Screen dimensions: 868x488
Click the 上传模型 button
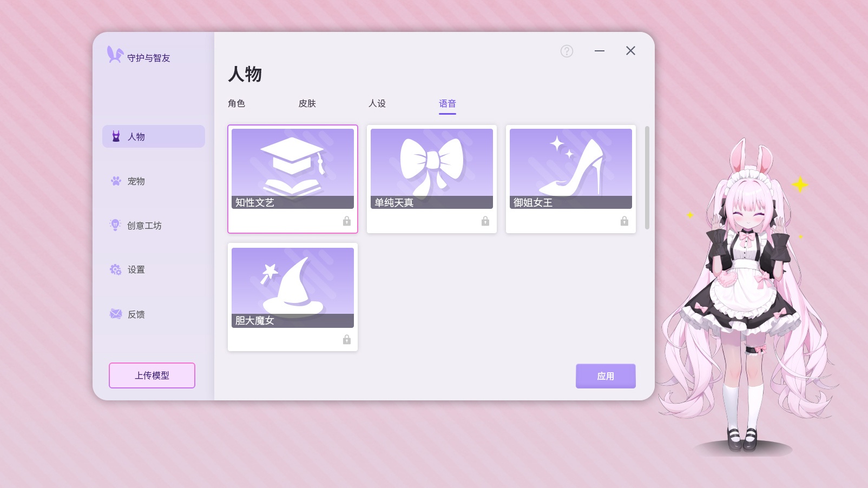(x=152, y=375)
